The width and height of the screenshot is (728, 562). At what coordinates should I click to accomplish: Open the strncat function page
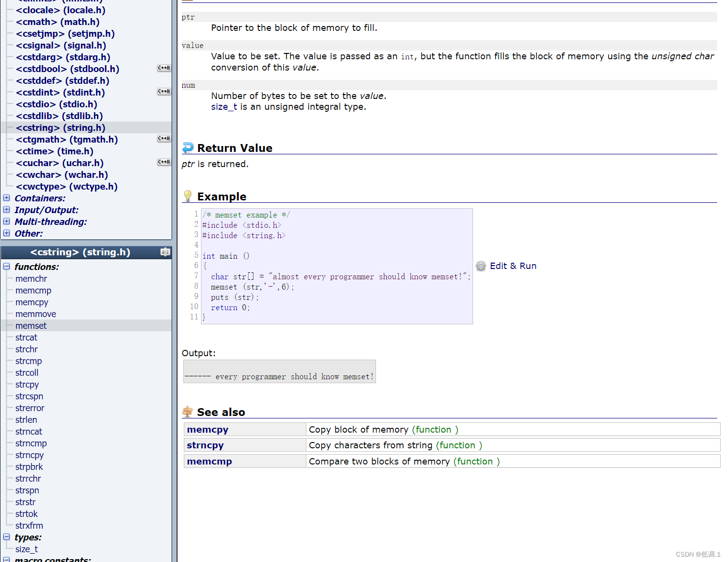coord(29,432)
